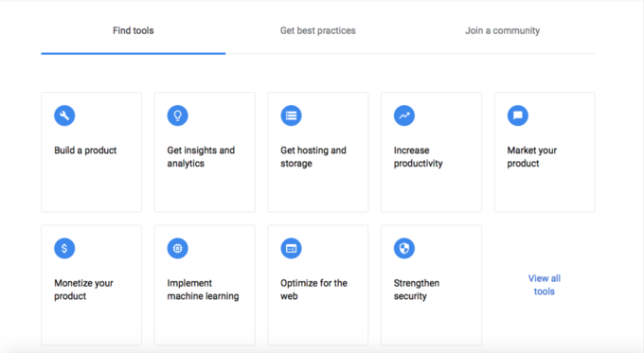Image resolution: width=644 pixels, height=353 pixels.
Task: Select the Join a community tab
Action: click(x=502, y=31)
